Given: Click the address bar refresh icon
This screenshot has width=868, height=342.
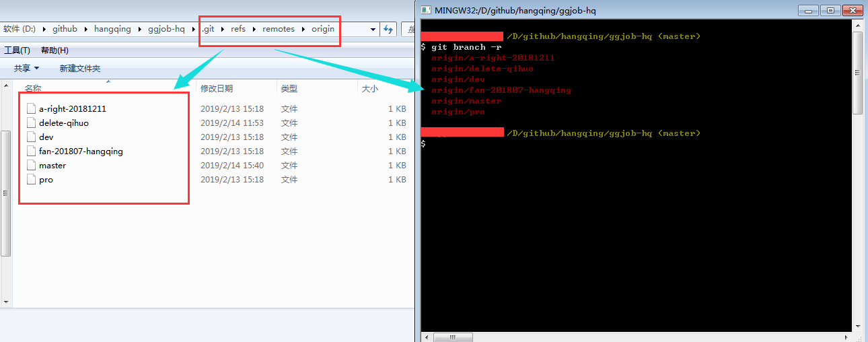Looking at the screenshot, I should pos(388,29).
